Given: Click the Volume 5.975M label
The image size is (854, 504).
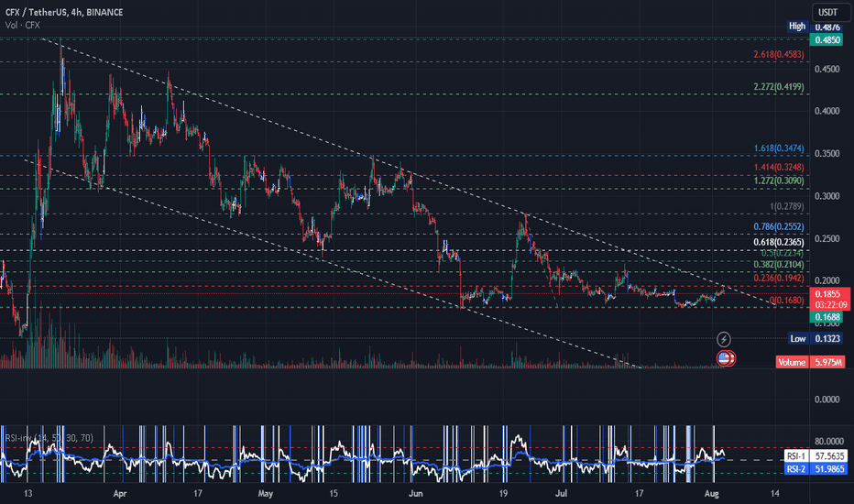Looking at the screenshot, I should 811,362.
